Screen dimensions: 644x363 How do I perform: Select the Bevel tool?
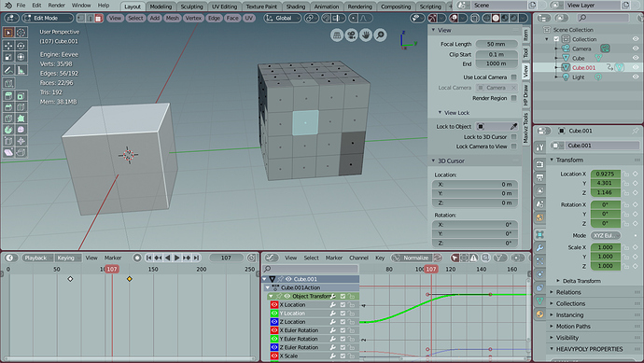(x=8, y=107)
